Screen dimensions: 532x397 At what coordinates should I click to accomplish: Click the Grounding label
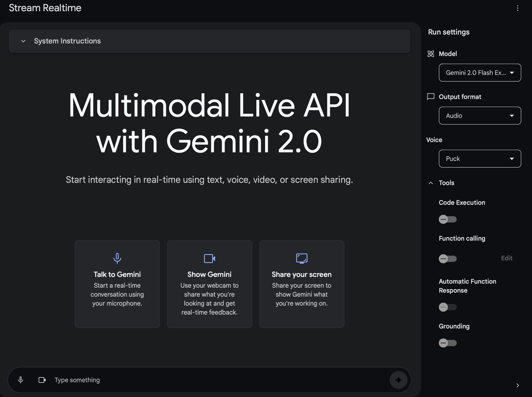pyautogui.click(x=454, y=326)
